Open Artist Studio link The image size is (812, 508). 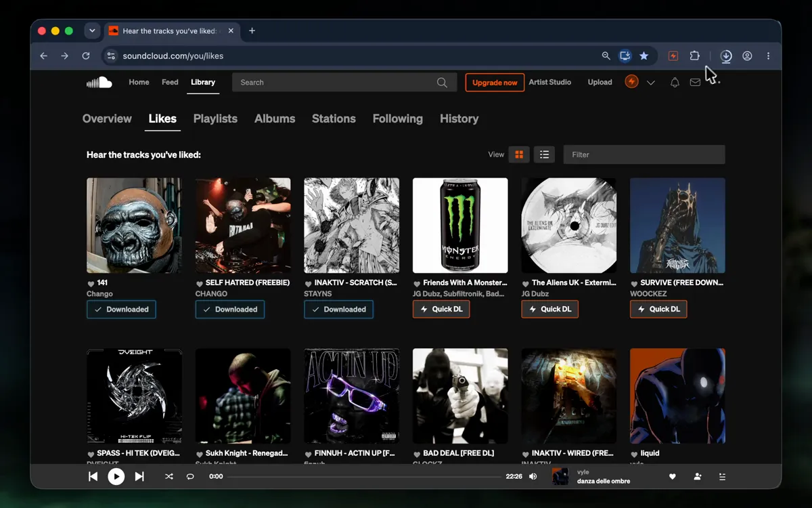tap(549, 82)
